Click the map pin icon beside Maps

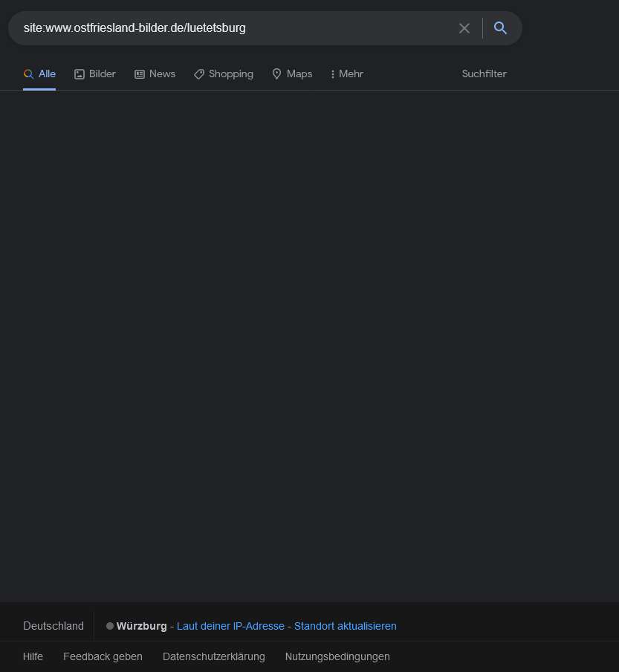pyautogui.click(x=277, y=74)
